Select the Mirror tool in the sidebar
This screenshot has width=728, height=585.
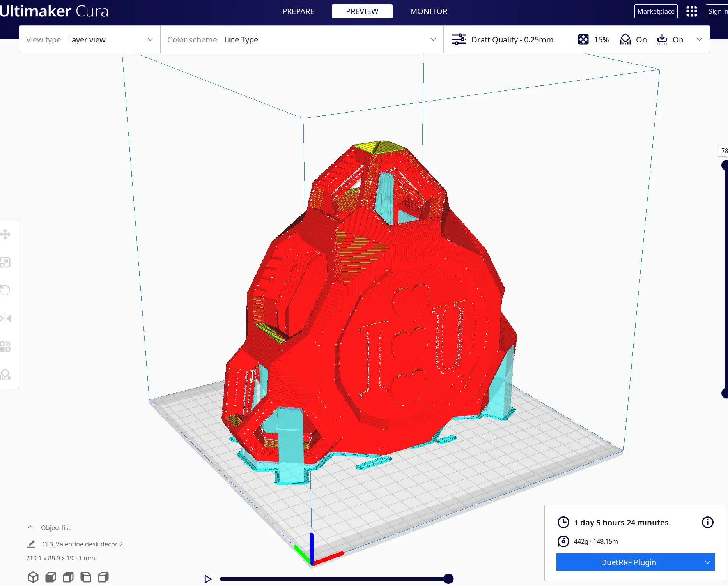tap(5, 318)
